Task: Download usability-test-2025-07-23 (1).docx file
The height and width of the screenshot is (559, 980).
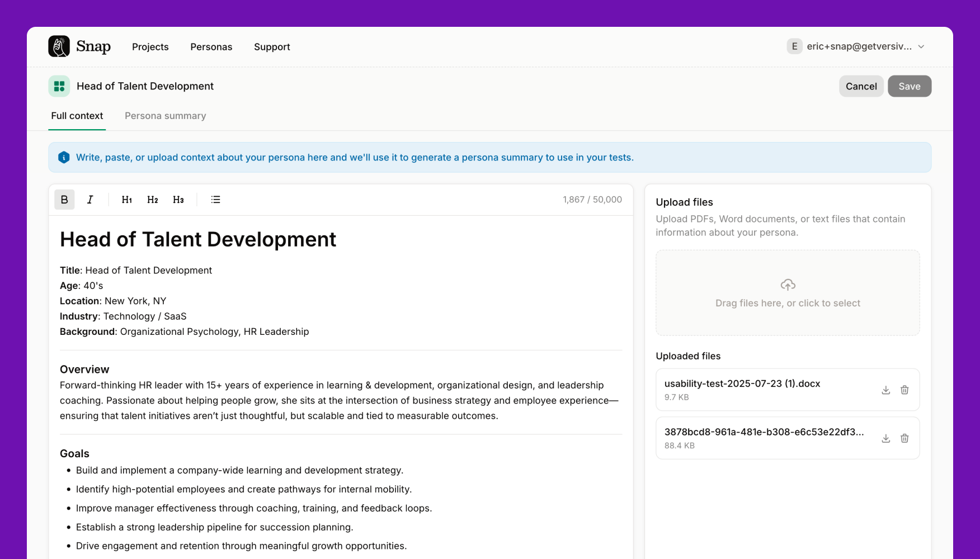Action: click(885, 390)
